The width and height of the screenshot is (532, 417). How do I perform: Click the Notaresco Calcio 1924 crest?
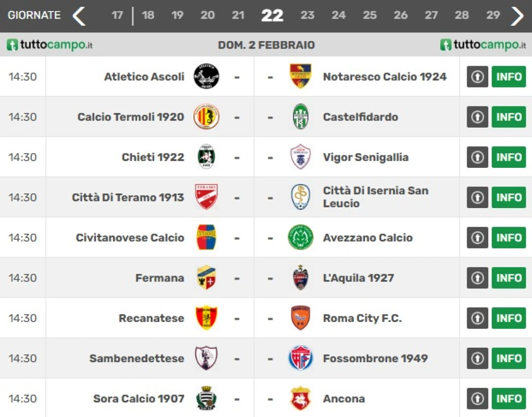pyautogui.click(x=300, y=76)
